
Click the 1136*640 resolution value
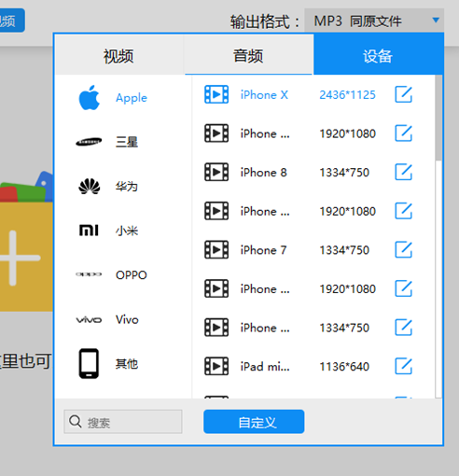point(344,367)
